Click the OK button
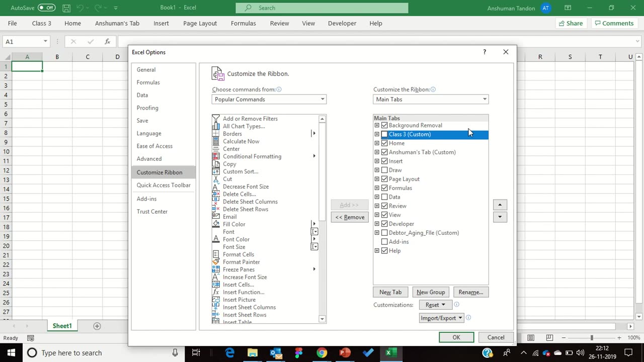 pos(456,337)
